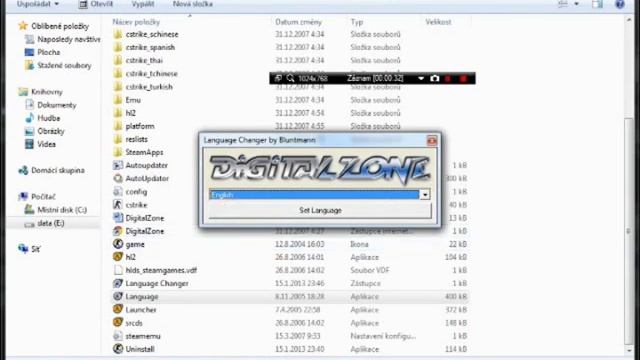Image resolution: width=640 pixels, height=360 pixels.
Task: Close the Language Changer dialog
Action: pos(432,141)
